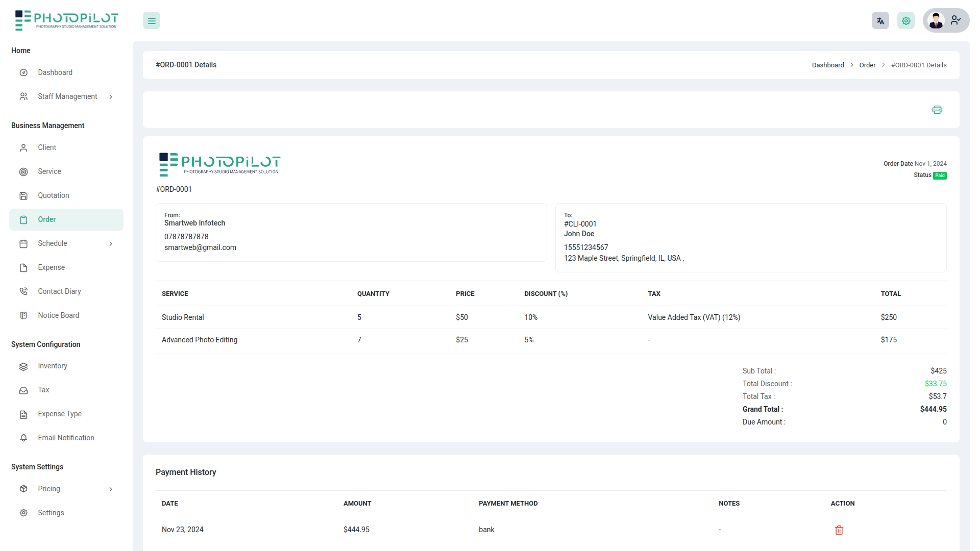Open the Dashboard sidebar item
980x551 pixels.
[55, 72]
